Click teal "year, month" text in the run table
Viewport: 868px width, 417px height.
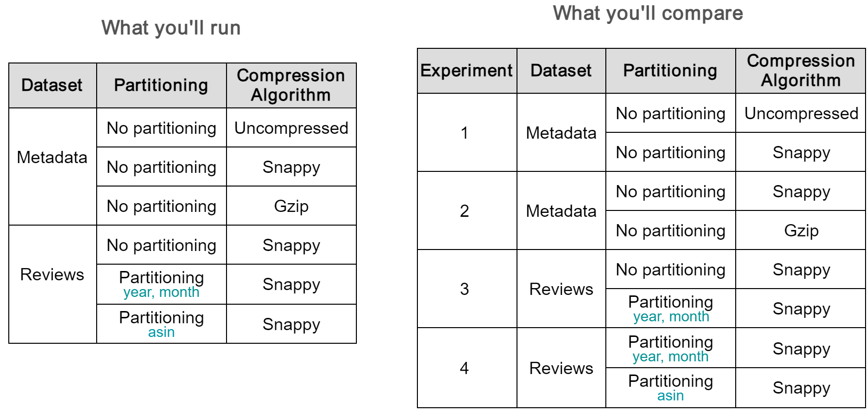coord(161,292)
